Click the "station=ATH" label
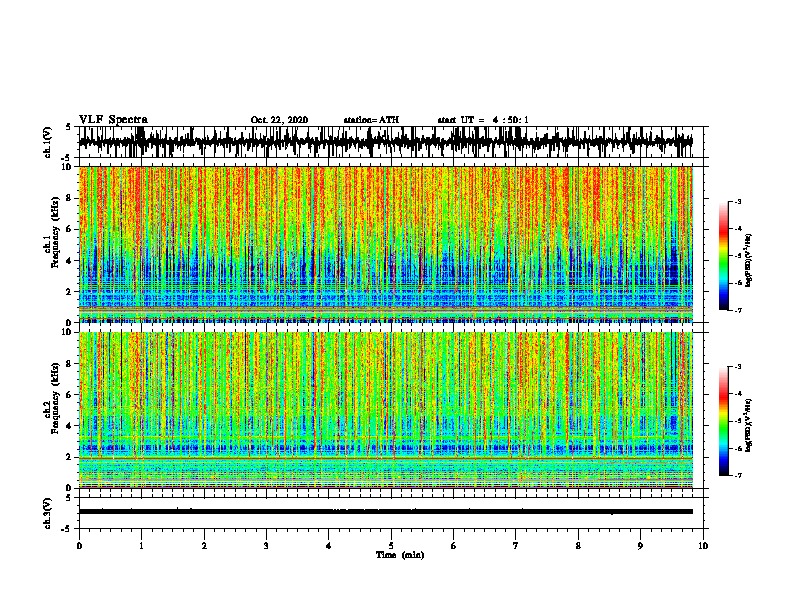The image size is (792, 612). pos(371,120)
